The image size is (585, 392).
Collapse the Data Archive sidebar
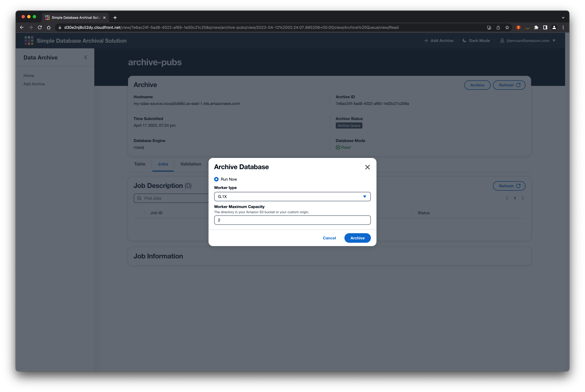coord(86,57)
